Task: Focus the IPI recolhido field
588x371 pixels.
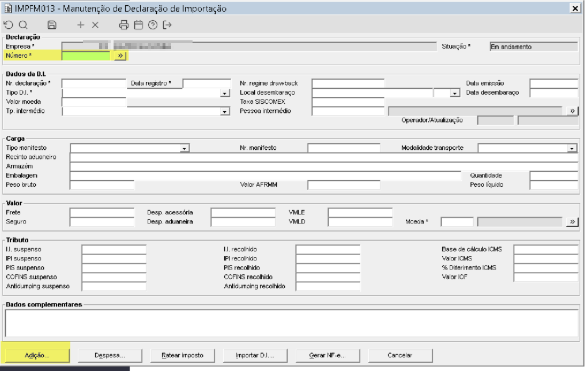Action: (328, 259)
